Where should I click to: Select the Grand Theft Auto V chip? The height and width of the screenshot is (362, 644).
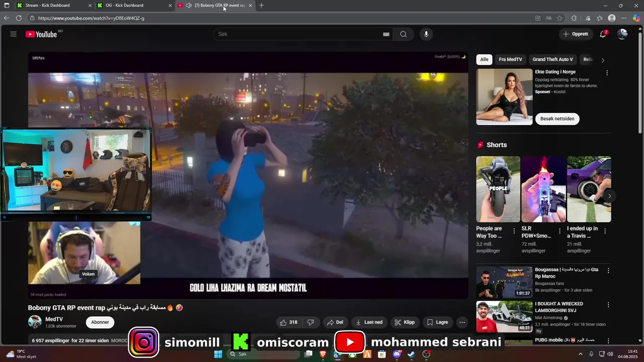coord(552,59)
